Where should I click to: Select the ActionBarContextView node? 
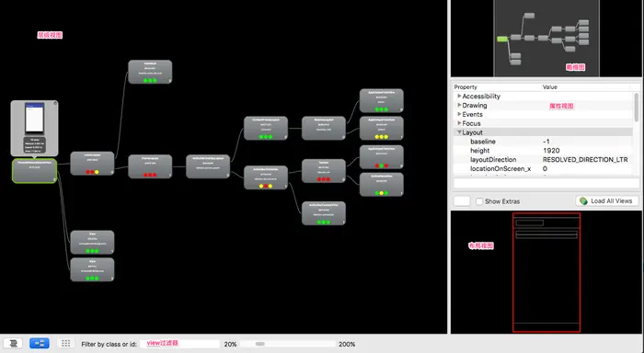[324, 213]
